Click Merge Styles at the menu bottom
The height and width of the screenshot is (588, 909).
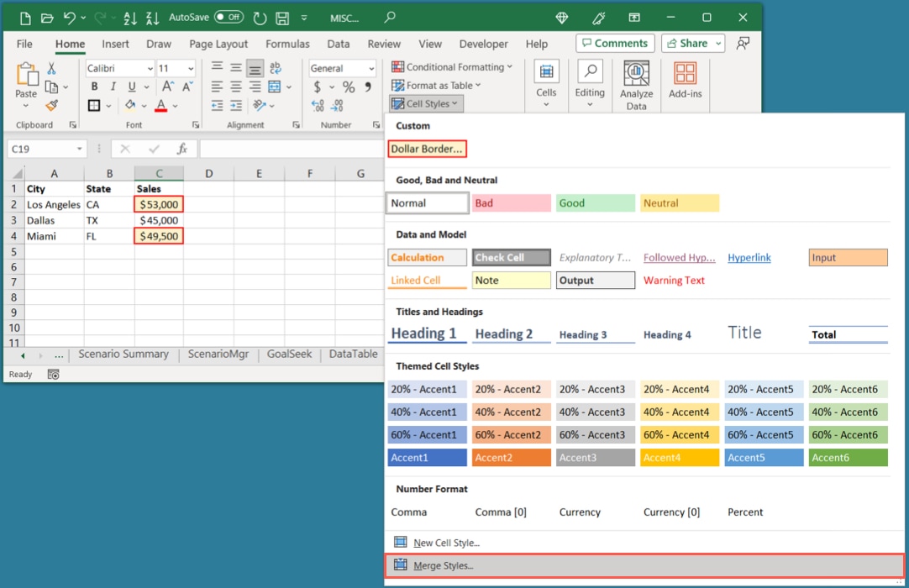pyautogui.click(x=445, y=564)
